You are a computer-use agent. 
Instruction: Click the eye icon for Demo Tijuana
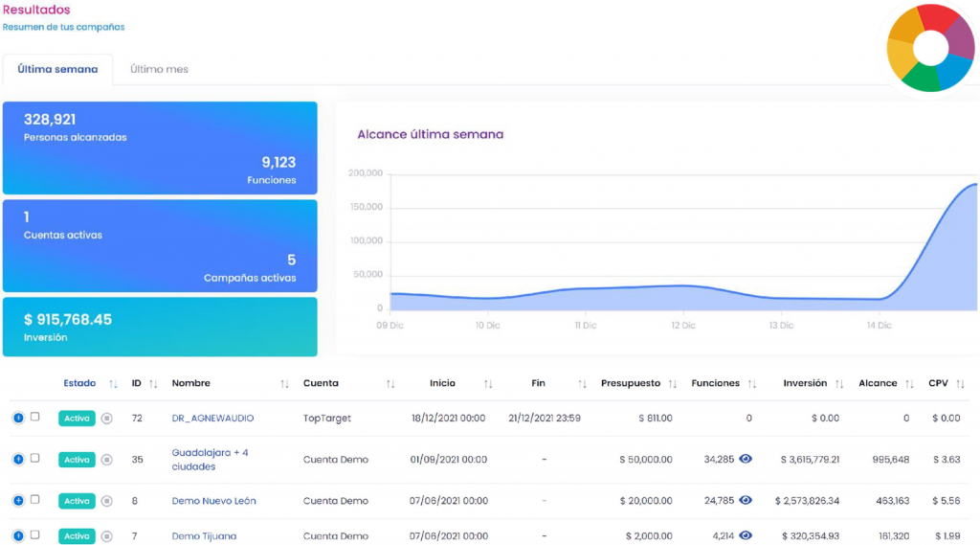(x=746, y=535)
